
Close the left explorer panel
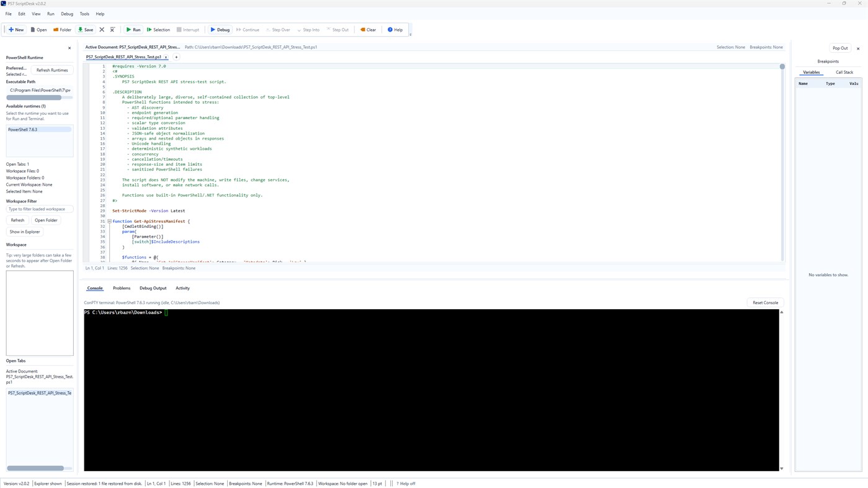tap(69, 48)
